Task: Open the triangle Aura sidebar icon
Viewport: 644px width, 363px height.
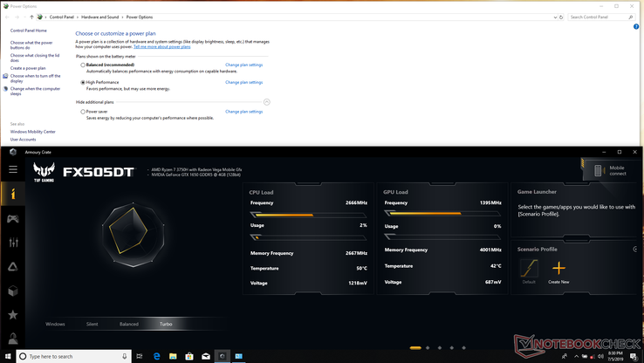Action: tap(13, 267)
